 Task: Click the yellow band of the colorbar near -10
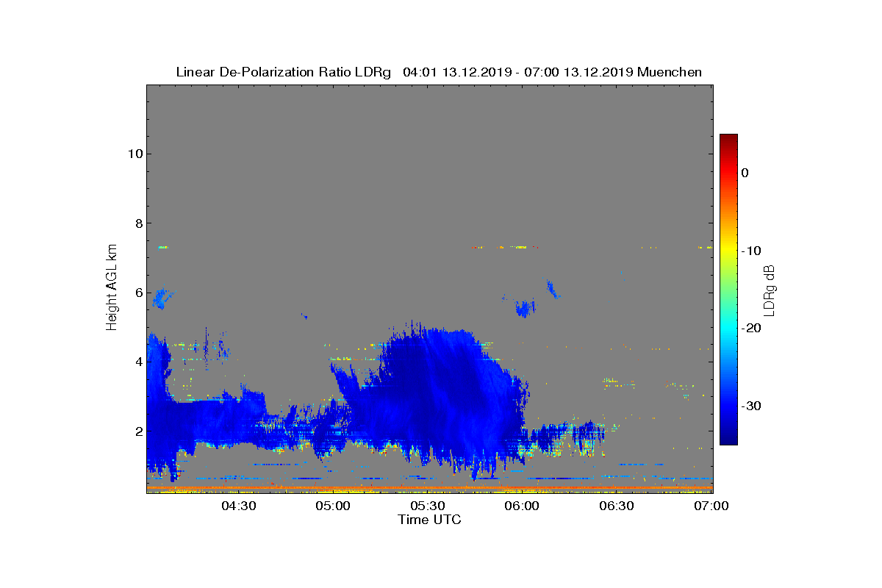pyautogui.click(x=728, y=251)
